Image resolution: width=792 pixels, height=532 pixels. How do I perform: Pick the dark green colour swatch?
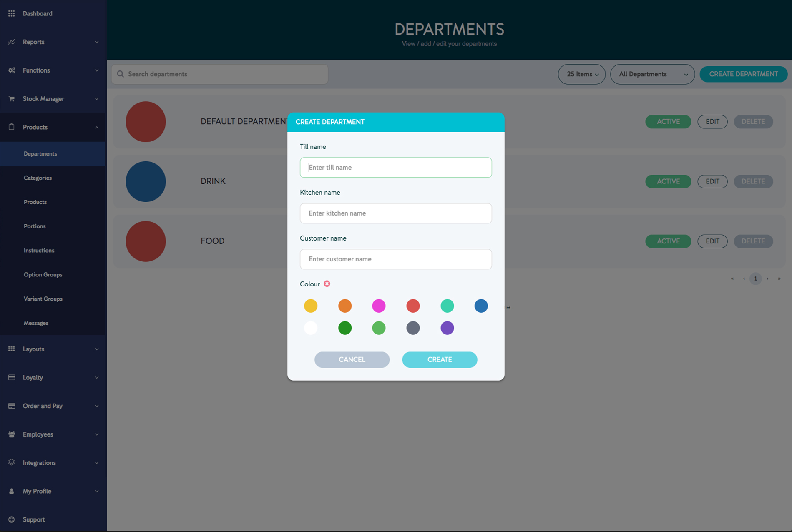345,328
